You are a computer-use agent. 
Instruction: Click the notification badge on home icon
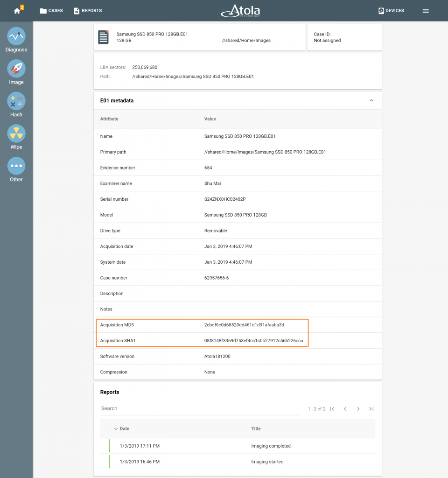point(22,7)
